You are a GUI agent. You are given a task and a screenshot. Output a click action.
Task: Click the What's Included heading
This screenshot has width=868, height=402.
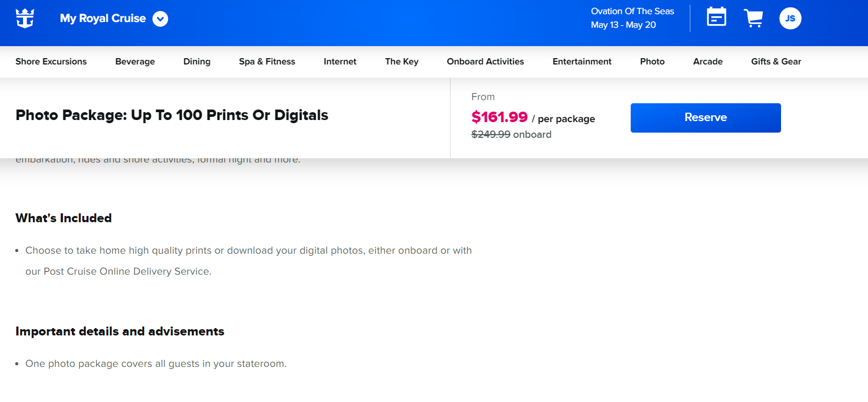point(63,218)
